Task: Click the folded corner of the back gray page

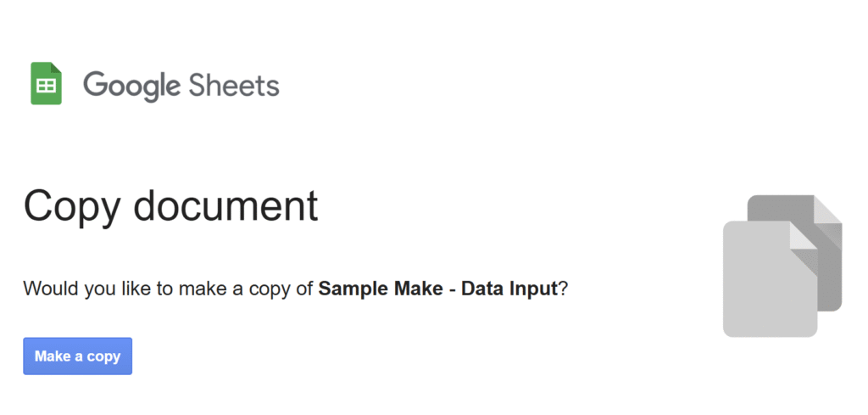Action: 827,209
